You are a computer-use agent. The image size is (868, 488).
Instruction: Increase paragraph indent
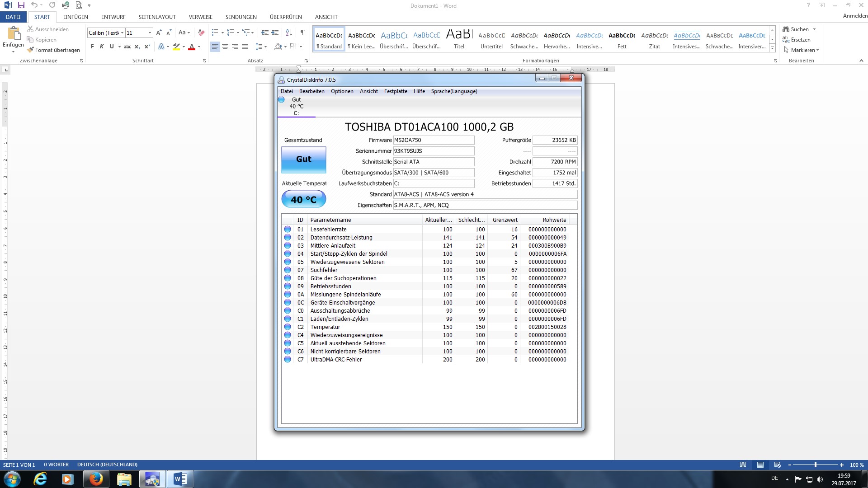tap(275, 33)
